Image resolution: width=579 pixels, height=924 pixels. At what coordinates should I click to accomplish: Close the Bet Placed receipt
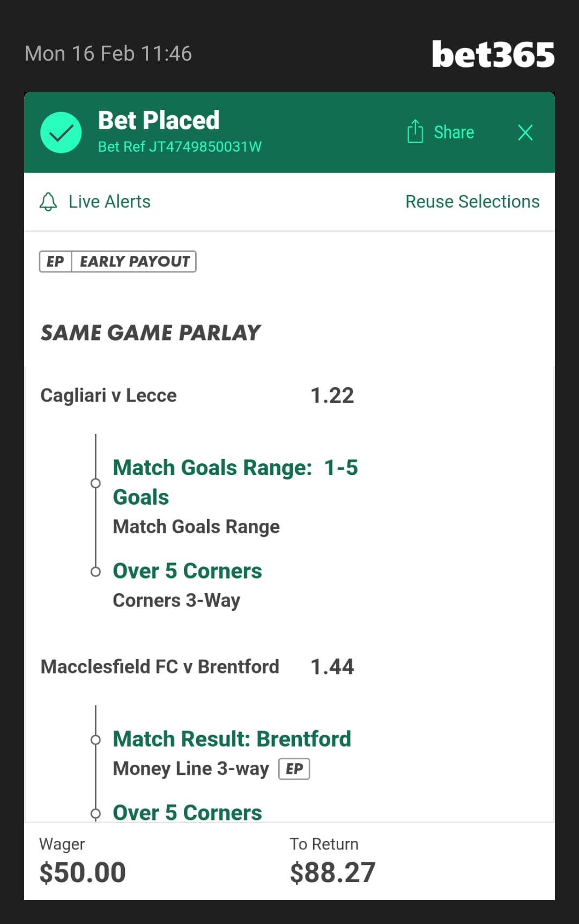tap(525, 132)
